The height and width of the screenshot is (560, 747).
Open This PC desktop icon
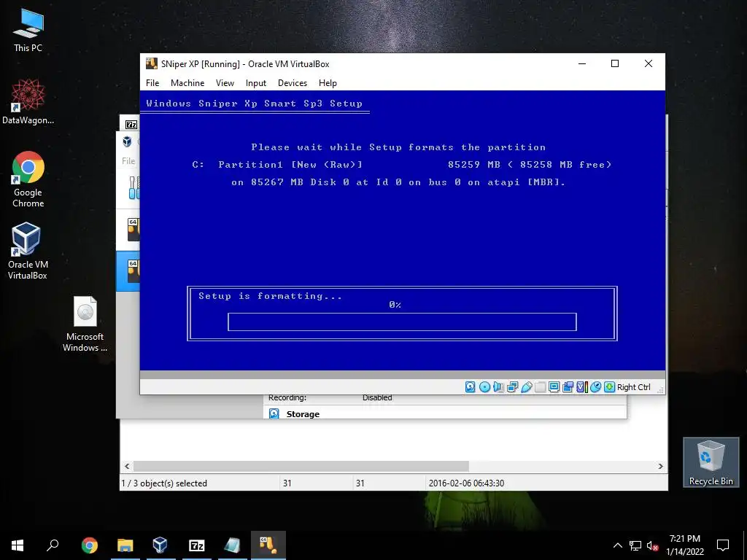tap(28, 31)
